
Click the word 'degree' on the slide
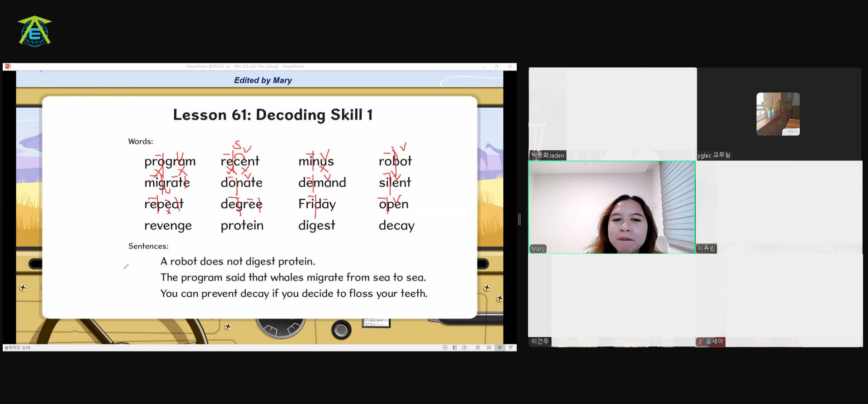pos(241,204)
